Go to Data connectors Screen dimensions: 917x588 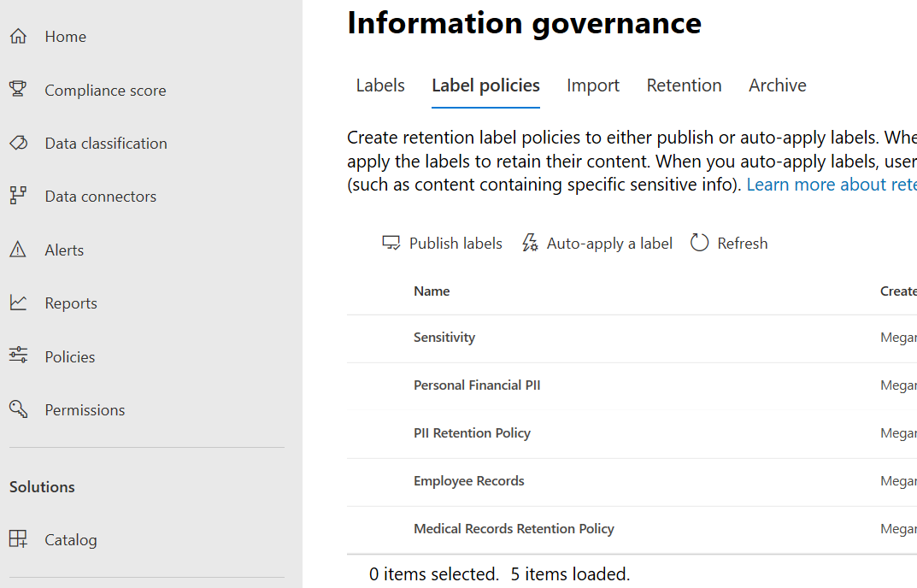[x=101, y=197]
